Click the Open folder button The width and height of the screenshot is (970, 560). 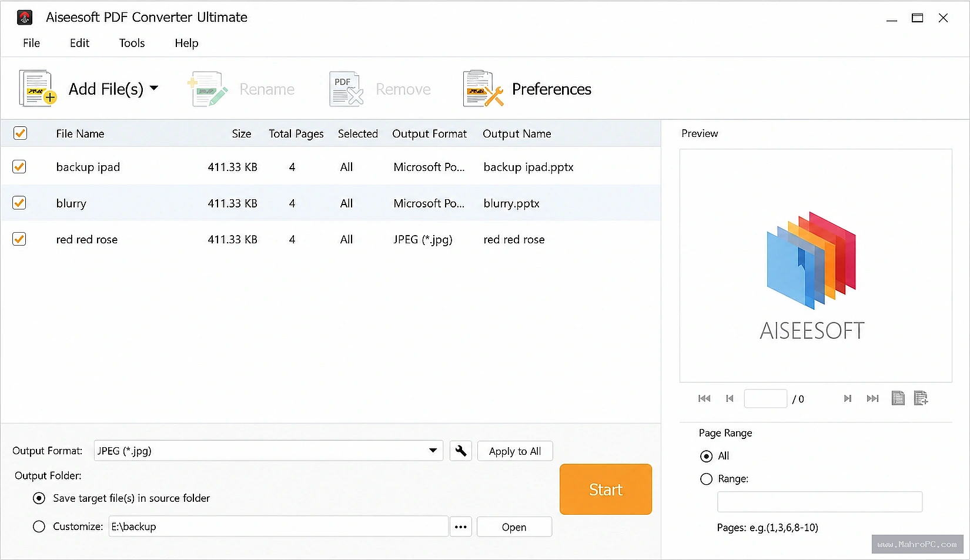514,527
